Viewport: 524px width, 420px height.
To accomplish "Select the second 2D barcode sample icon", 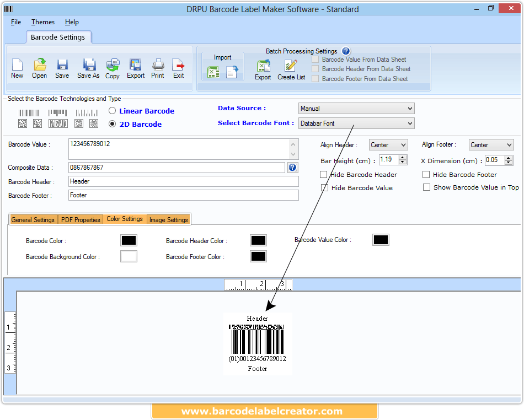I will point(38,123).
